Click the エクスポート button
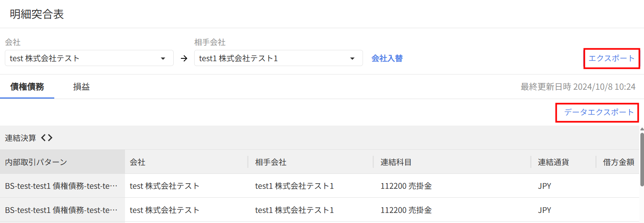Screen dimensions: 644x223 [x=611, y=58]
